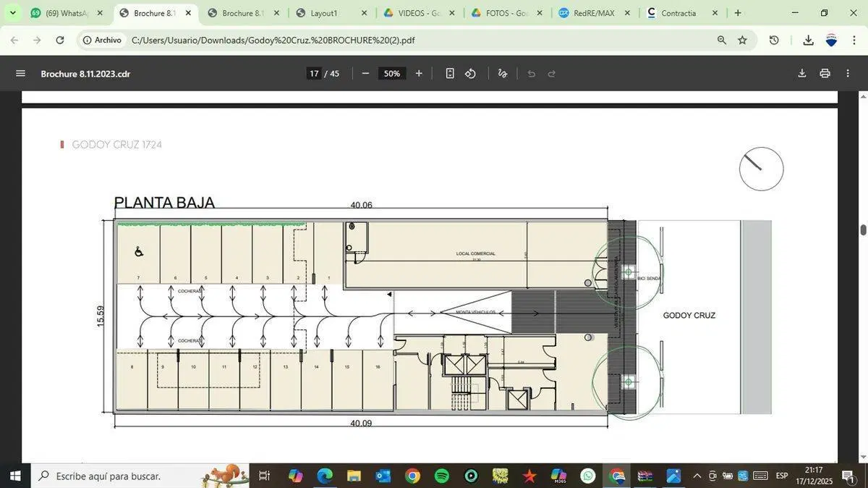Click the GODOY CRUZ street label
This screenshot has width=868, height=488.
[x=689, y=316]
